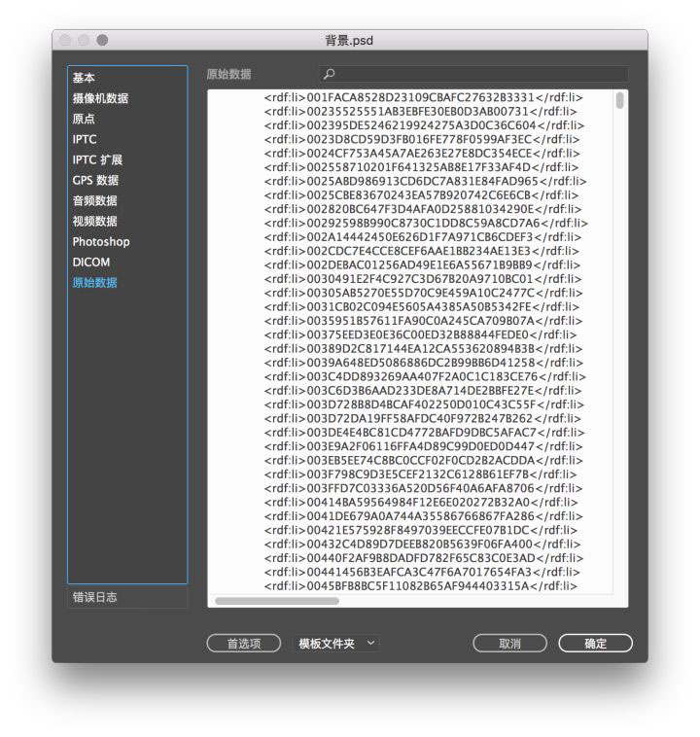Select the 原点 sidebar item
The width and height of the screenshot is (700, 737).
click(x=84, y=119)
